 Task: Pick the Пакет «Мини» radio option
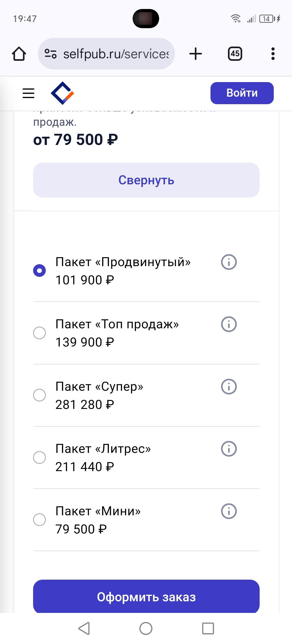pos(39,519)
